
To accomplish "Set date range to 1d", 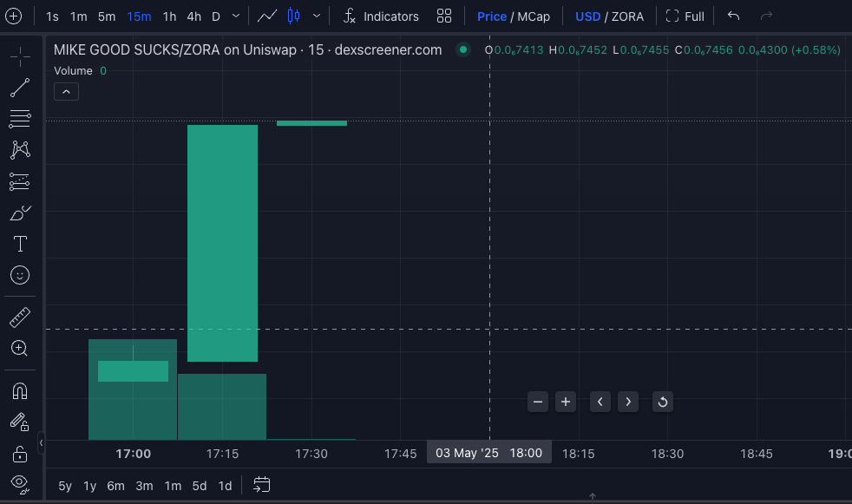I will [x=225, y=486].
